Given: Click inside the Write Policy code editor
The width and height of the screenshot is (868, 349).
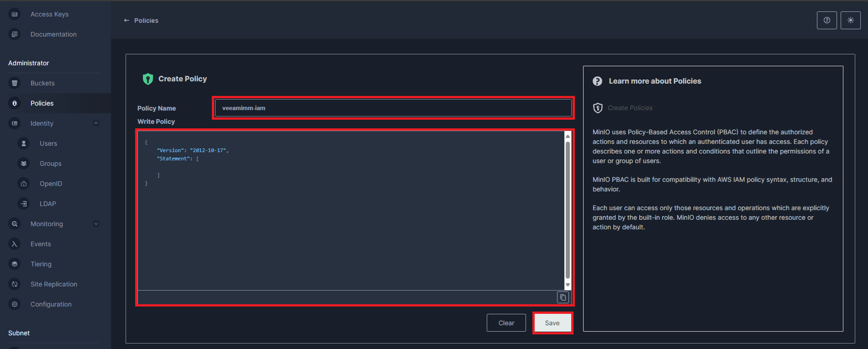Looking at the screenshot, I should 351,211.
